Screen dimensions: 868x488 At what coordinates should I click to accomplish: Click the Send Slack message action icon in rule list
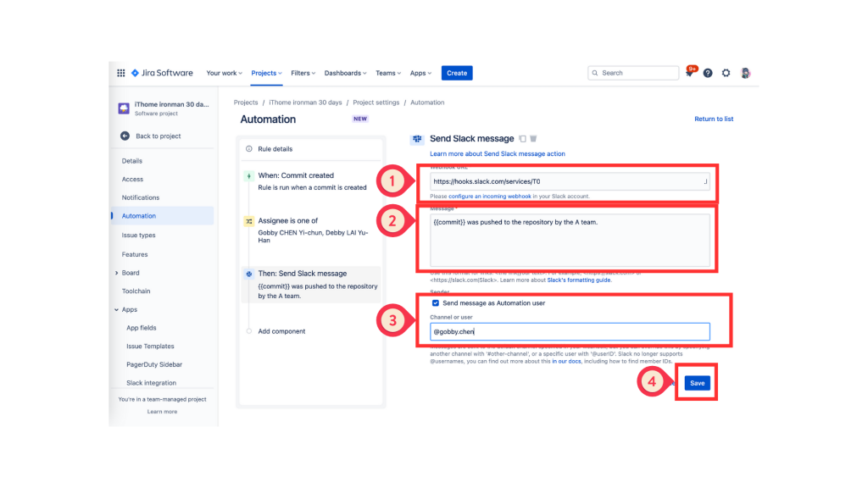(x=249, y=274)
